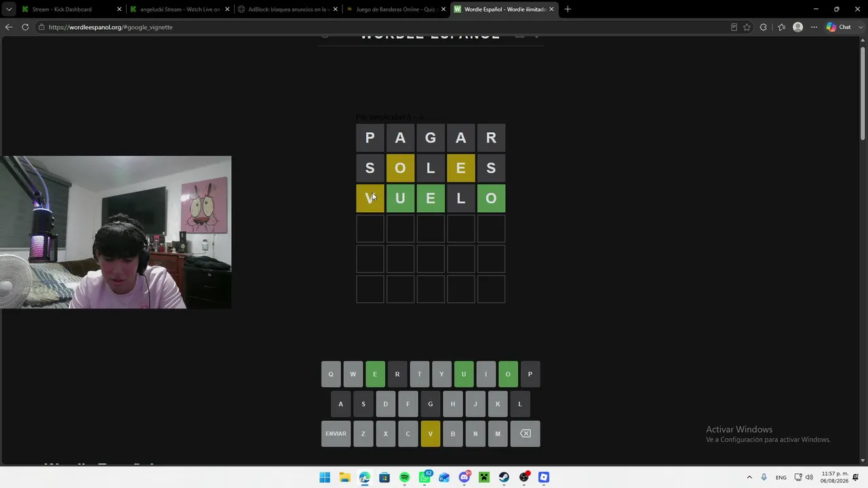Open Roblox from the taskbar
This screenshot has height=488, width=868.
coord(544,477)
